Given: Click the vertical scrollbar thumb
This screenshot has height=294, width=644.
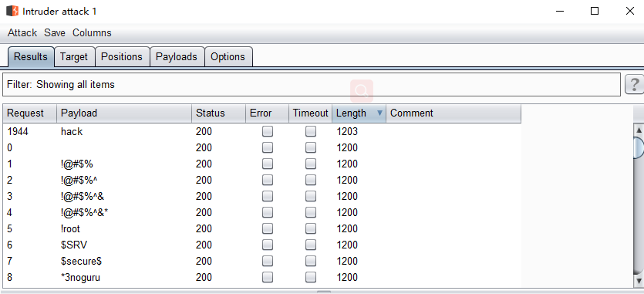Looking at the screenshot, I should click(x=639, y=147).
